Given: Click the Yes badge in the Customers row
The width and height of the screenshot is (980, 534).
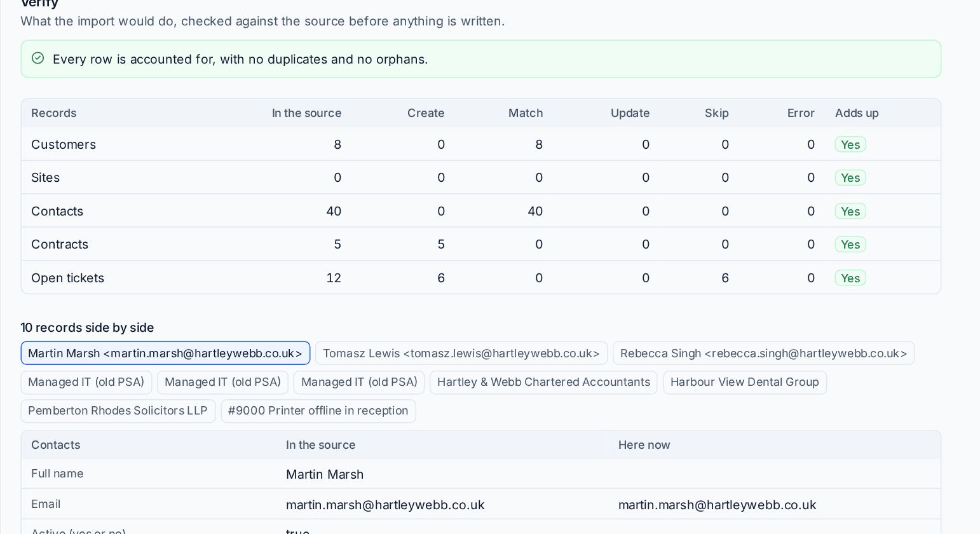Looking at the screenshot, I should (850, 144).
